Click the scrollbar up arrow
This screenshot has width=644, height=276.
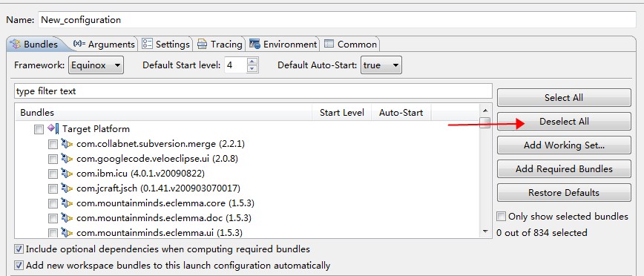tap(485, 111)
